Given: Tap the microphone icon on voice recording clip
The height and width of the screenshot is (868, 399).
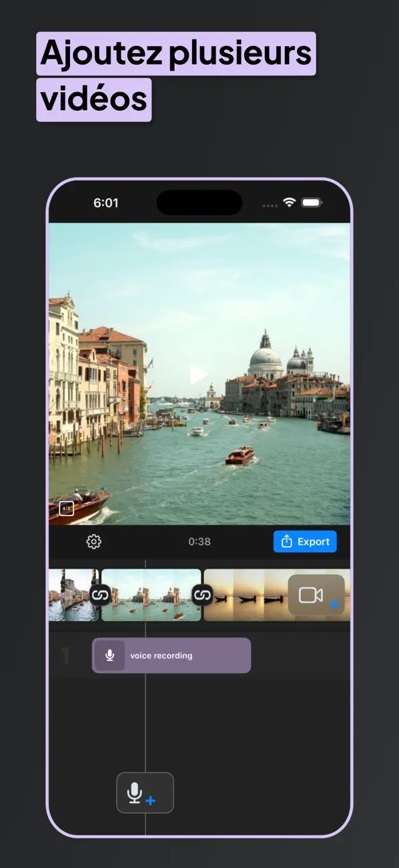Looking at the screenshot, I should click(109, 656).
